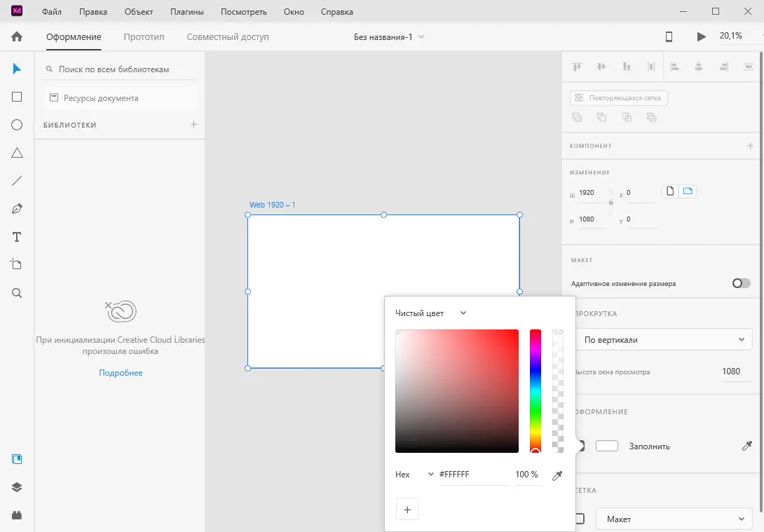Image resolution: width=764 pixels, height=532 pixels.
Task: Align selection to bottom edge
Action: [627, 67]
